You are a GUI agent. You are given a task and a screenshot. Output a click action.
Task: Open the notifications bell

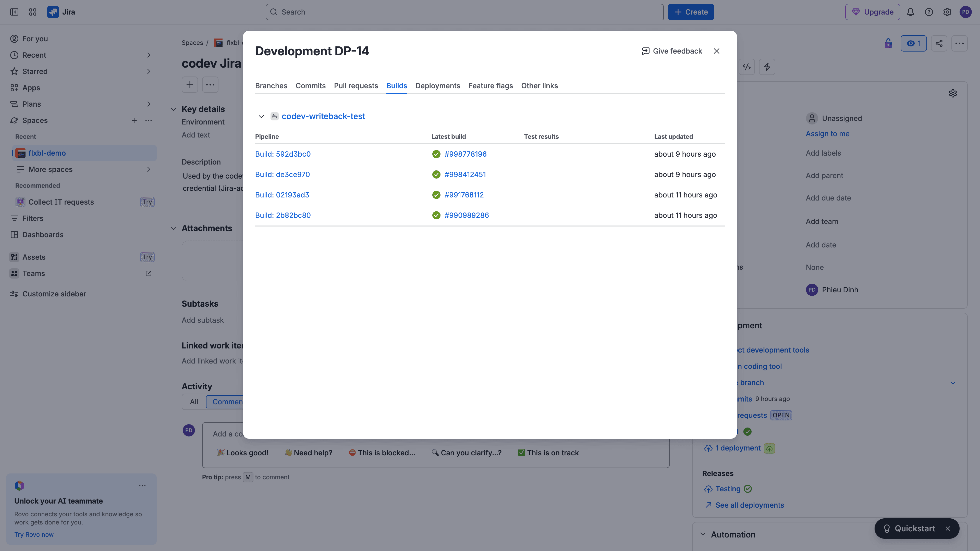[x=910, y=12]
